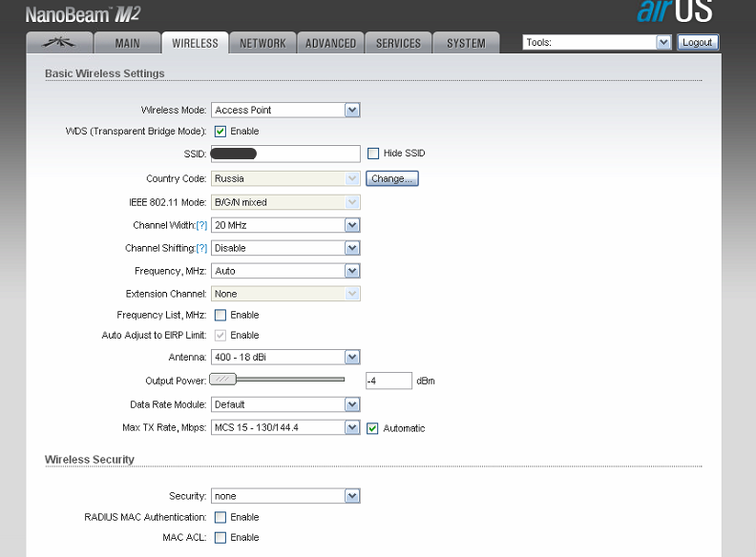Open the Wireless Mode dropdown
Screen dimensions: 756x557
[284, 110]
